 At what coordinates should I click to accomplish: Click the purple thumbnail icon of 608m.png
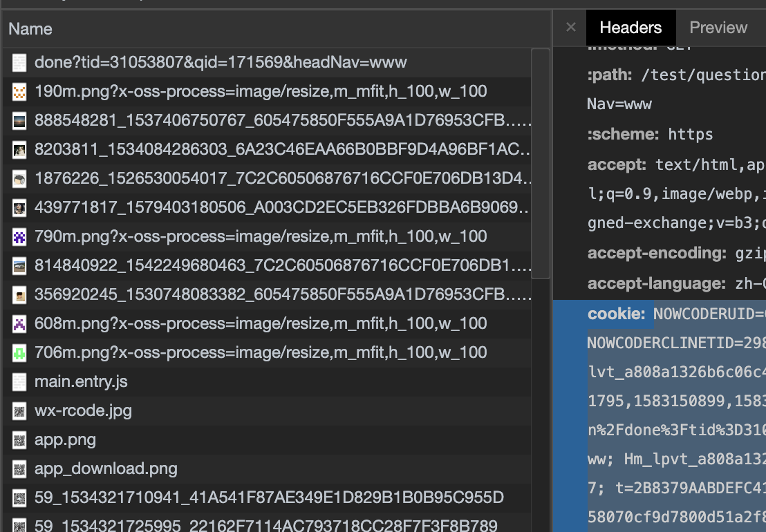click(x=19, y=324)
